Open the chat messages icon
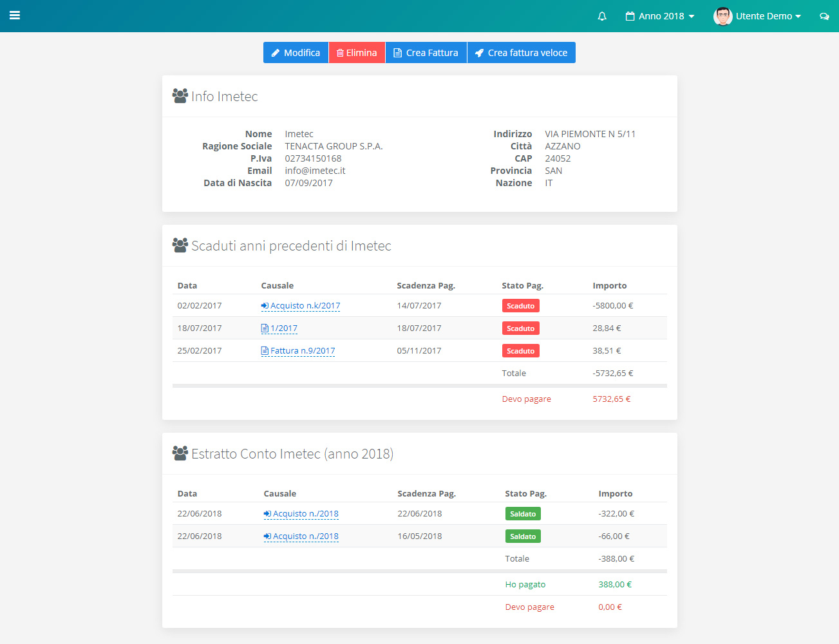 [824, 16]
